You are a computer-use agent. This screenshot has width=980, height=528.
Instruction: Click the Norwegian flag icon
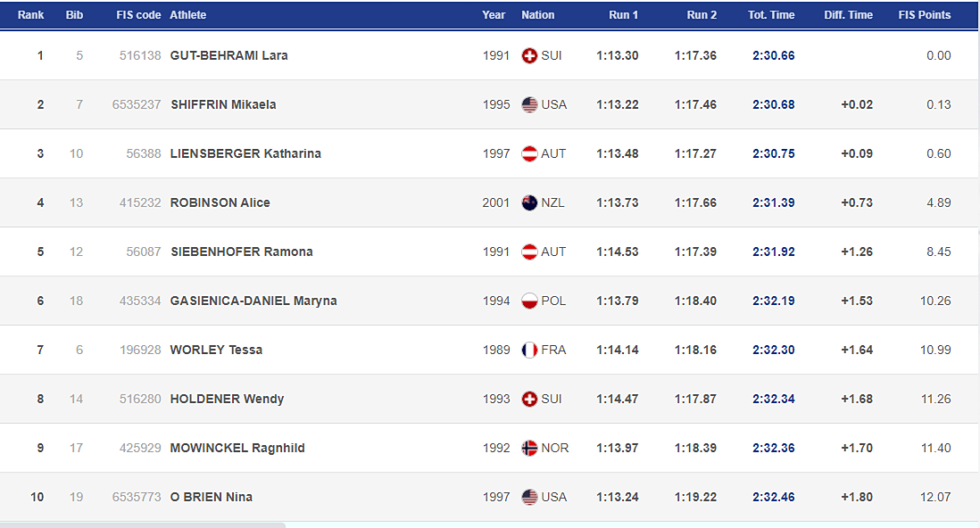[x=529, y=448]
